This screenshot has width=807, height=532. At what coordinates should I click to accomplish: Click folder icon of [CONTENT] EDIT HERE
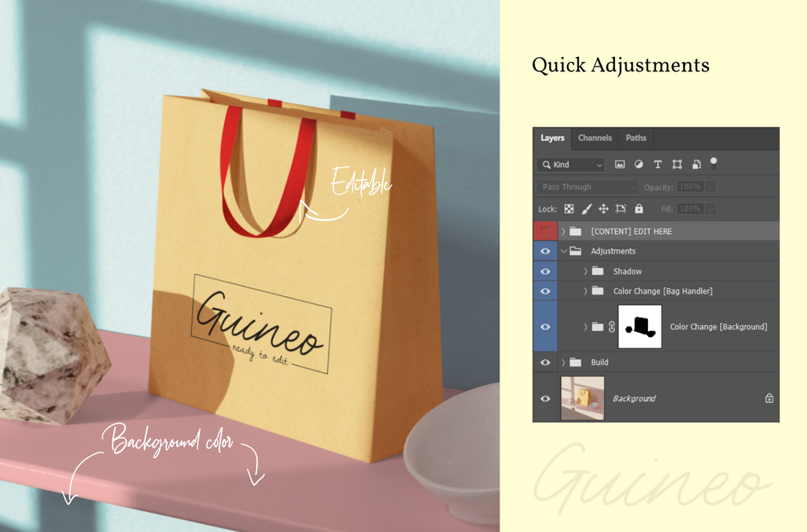(576, 232)
